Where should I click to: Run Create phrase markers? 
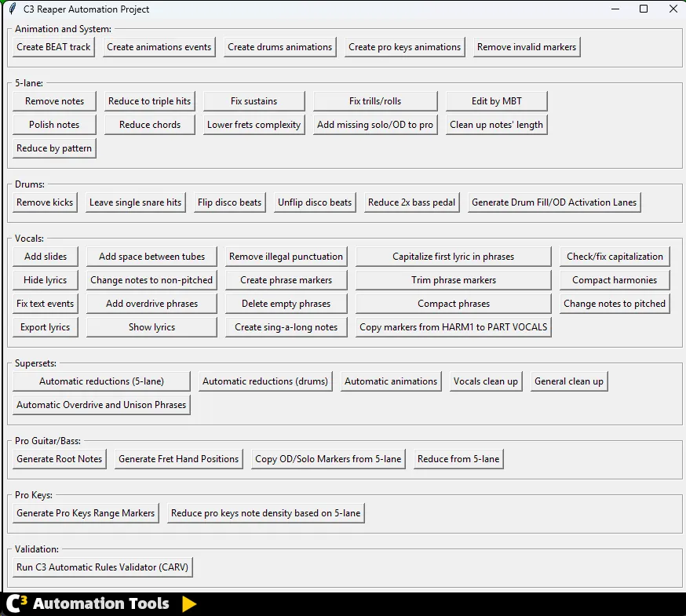pyautogui.click(x=286, y=280)
